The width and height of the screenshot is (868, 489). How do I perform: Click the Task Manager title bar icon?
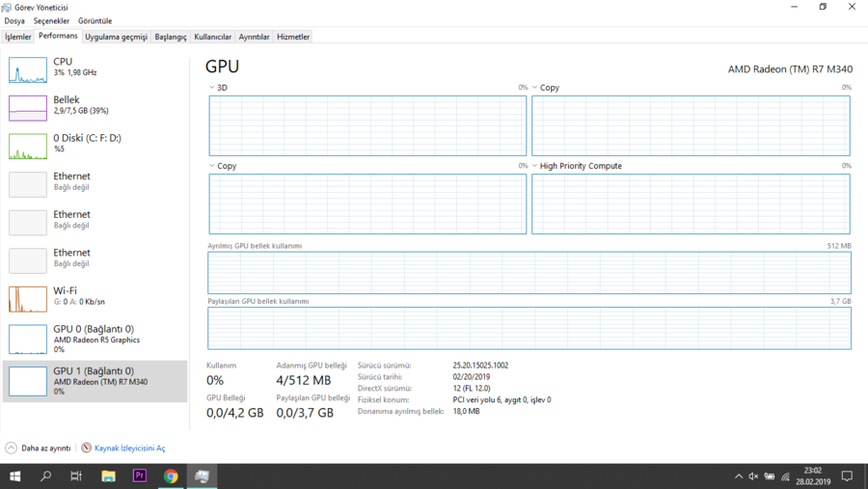pyautogui.click(x=7, y=7)
